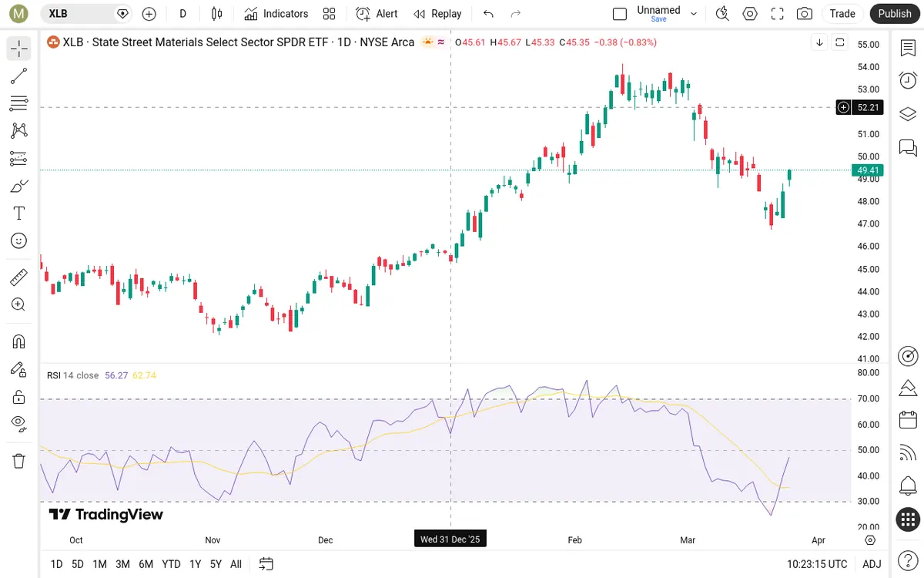Select the crosshair cursor tool
Screen dimensions: 924x578
[x=19, y=49]
